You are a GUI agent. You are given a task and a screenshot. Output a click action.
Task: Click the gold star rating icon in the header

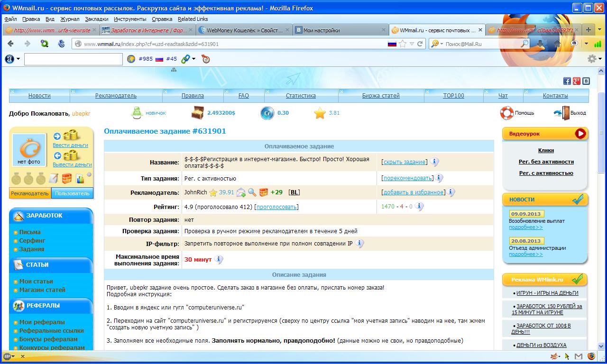tap(320, 113)
